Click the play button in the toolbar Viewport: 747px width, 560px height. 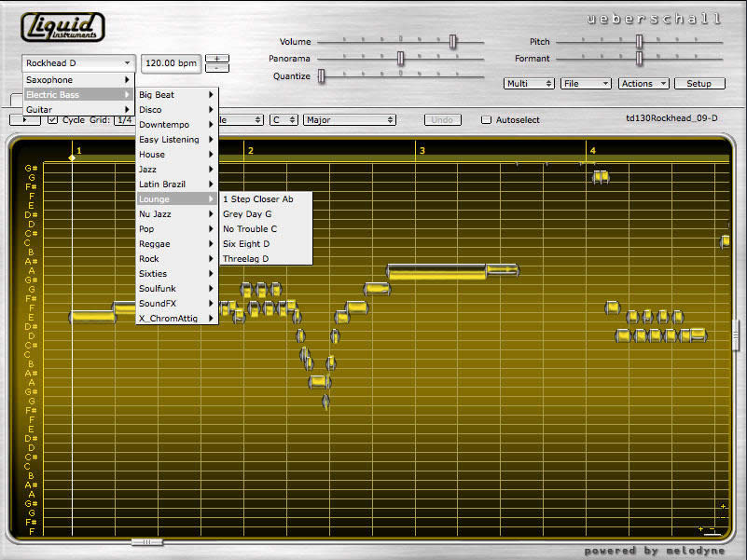point(25,120)
